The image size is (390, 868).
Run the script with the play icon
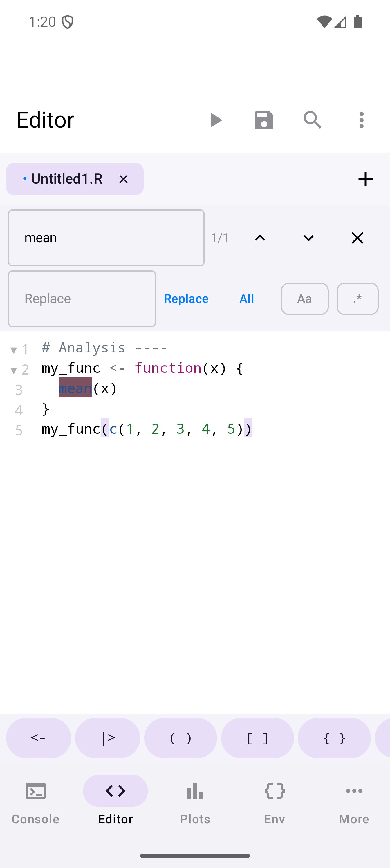[216, 120]
